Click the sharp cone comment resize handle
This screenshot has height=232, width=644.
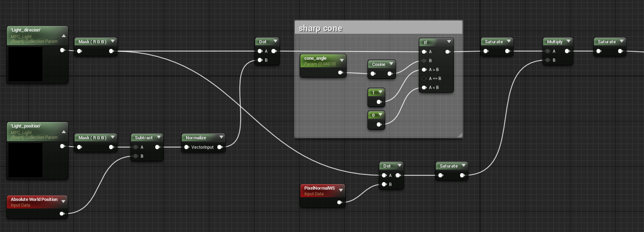[x=460, y=135]
